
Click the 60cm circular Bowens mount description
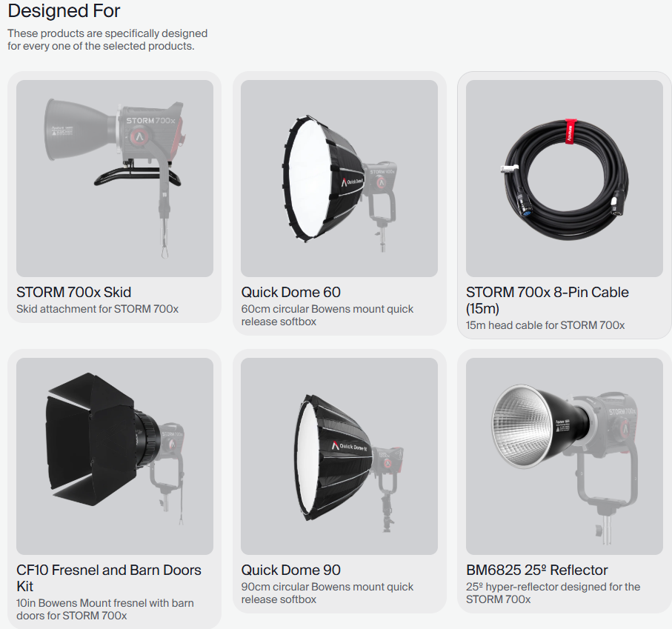[327, 315]
